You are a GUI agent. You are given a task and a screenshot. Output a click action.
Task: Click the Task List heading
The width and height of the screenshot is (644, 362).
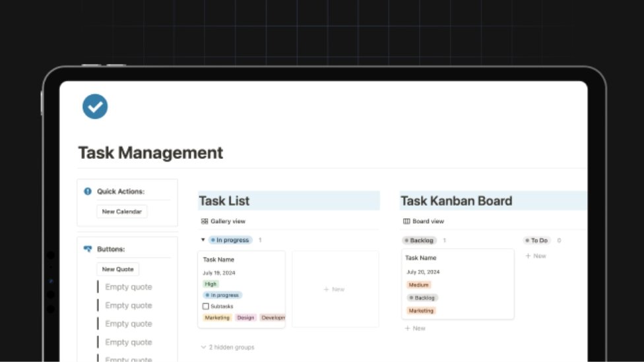[x=224, y=200]
